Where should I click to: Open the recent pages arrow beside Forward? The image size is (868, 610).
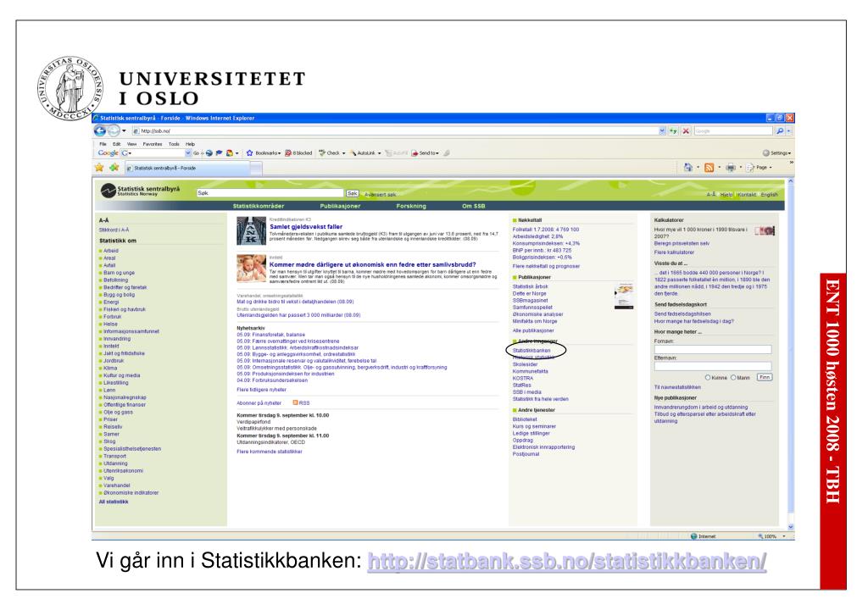pos(124,131)
